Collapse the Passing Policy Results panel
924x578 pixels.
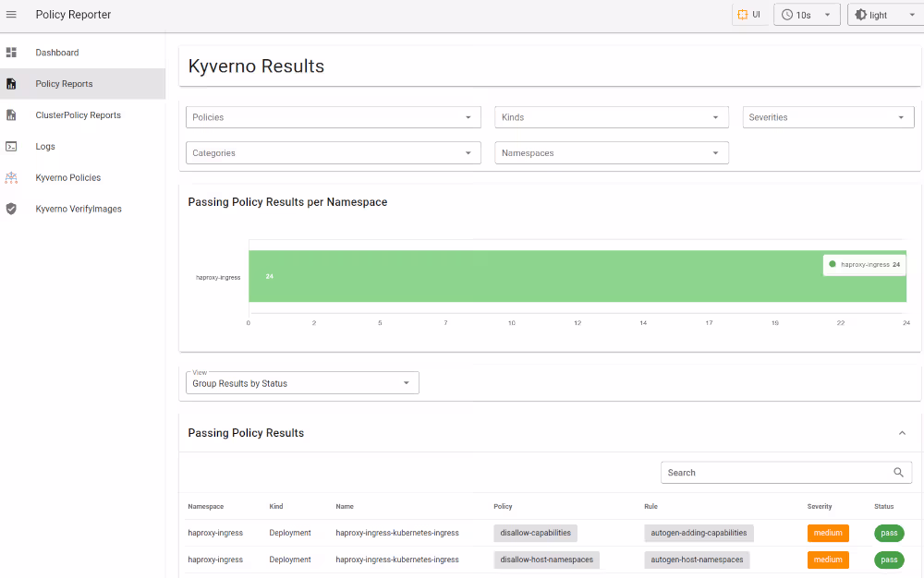[x=902, y=433]
